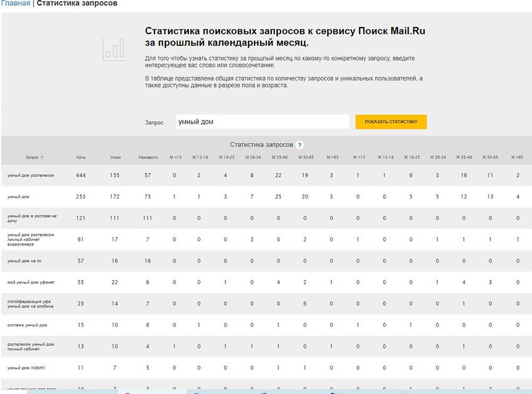Select the query ending with личный кабинет видеокамера
The height and width of the screenshot is (394, 532).
coord(30,240)
